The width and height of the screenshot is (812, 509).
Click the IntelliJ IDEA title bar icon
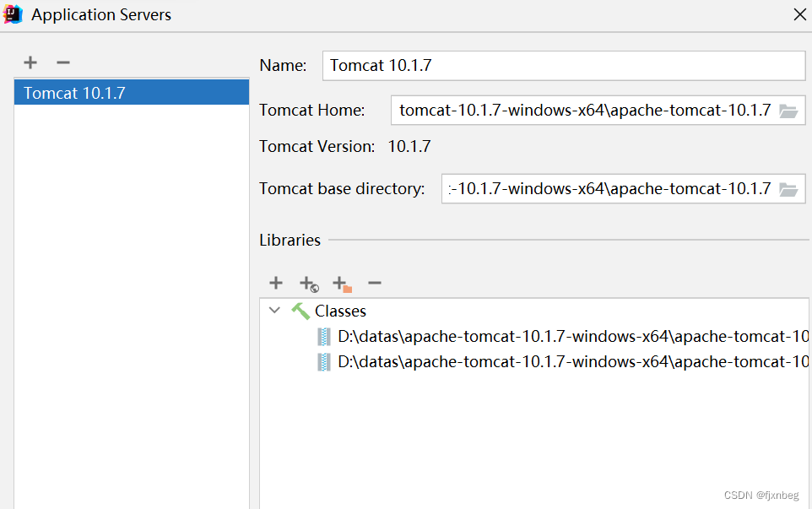[13, 14]
